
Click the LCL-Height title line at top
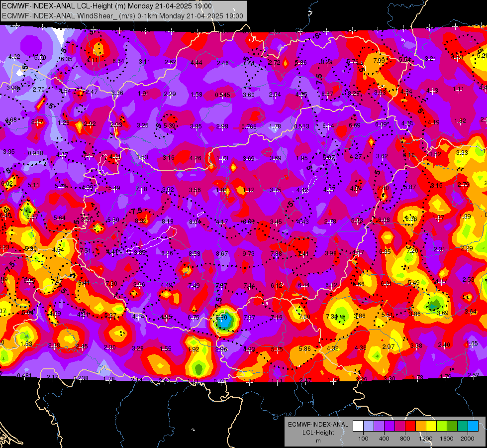coord(107,6)
